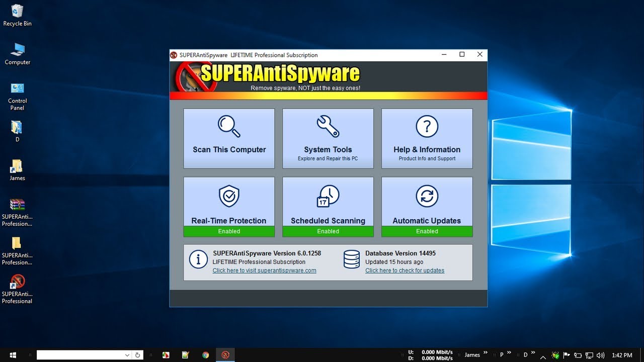Screen dimensions: 644x362
Task: Click the SUPERAntiSpyware bug tray icon
Action: pos(555,355)
